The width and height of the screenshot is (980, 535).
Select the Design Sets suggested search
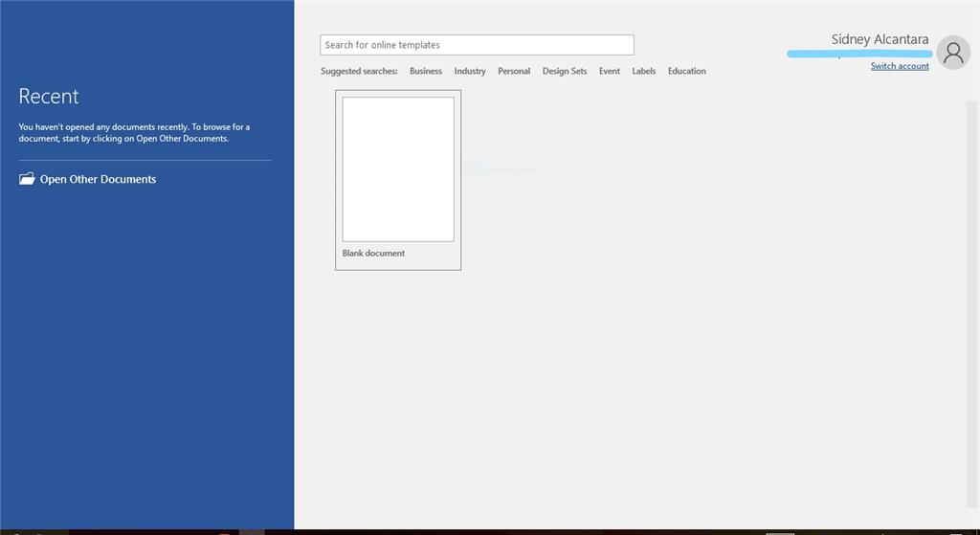pyautogui.click(x=565, y=71)
